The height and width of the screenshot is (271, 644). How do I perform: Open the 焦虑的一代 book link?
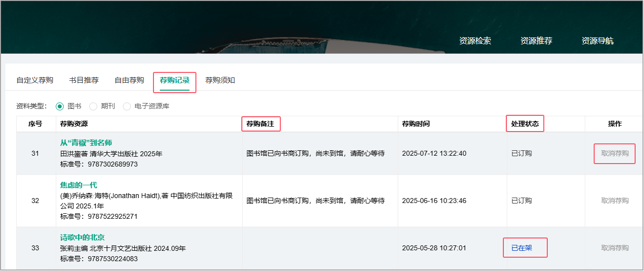[78, 185]
